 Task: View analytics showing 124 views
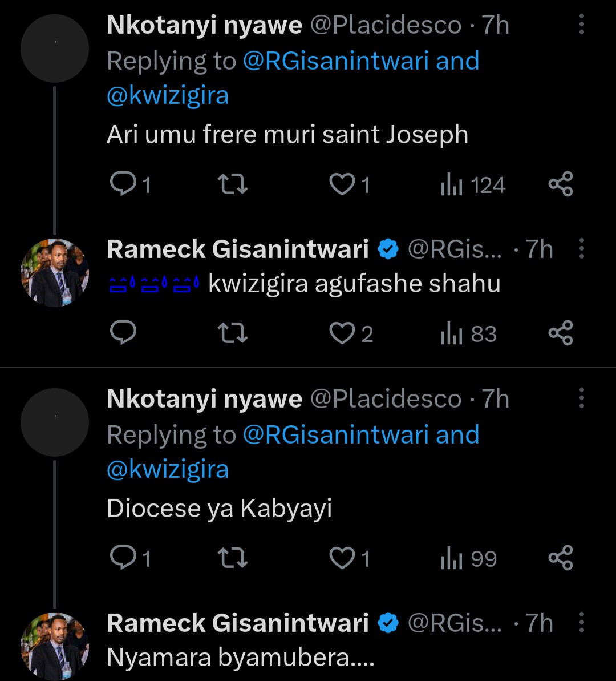click(x=472, y=185)
